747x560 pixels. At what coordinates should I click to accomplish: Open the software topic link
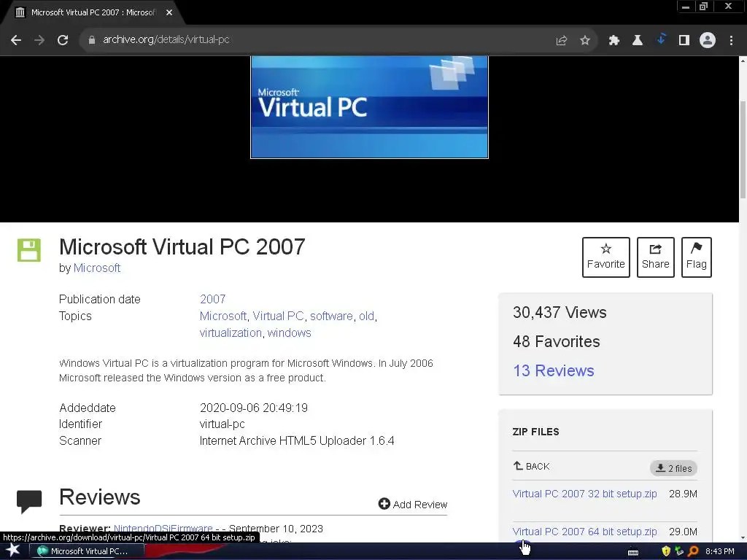(x=331, y=316)
